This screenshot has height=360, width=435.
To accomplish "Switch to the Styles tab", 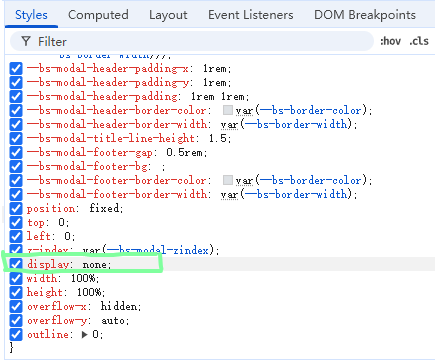I will pyautogui.click(x=31, y=15).
